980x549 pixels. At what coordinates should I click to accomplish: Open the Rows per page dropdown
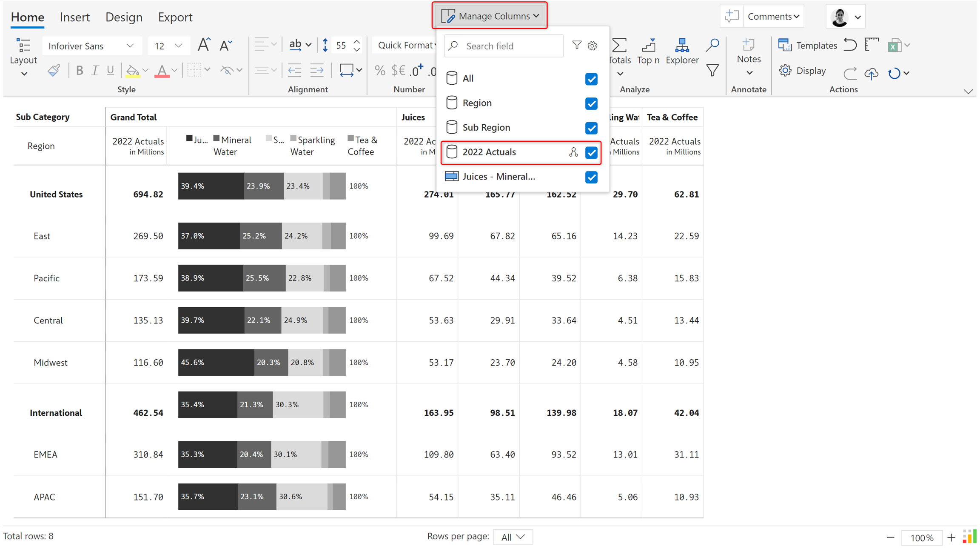click(x=513, y=537)
